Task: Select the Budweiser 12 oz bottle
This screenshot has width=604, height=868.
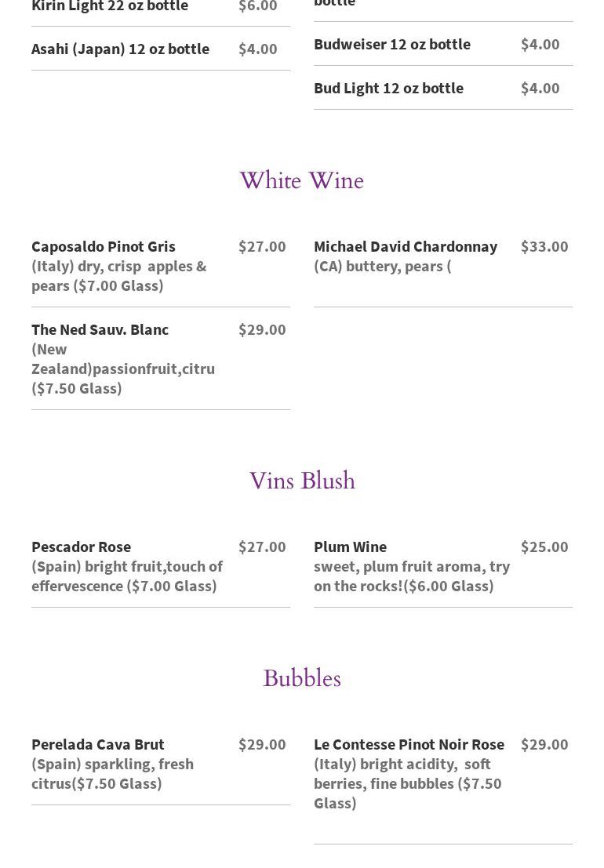Action: [392, 44]
